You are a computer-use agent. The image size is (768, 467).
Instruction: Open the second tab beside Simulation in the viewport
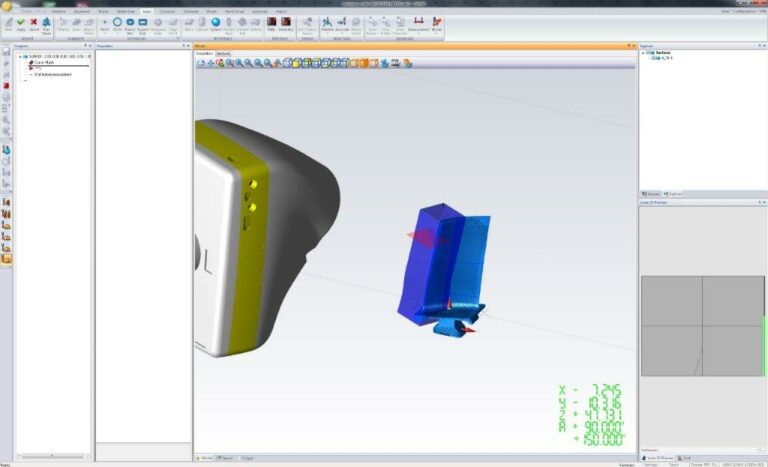223,53
